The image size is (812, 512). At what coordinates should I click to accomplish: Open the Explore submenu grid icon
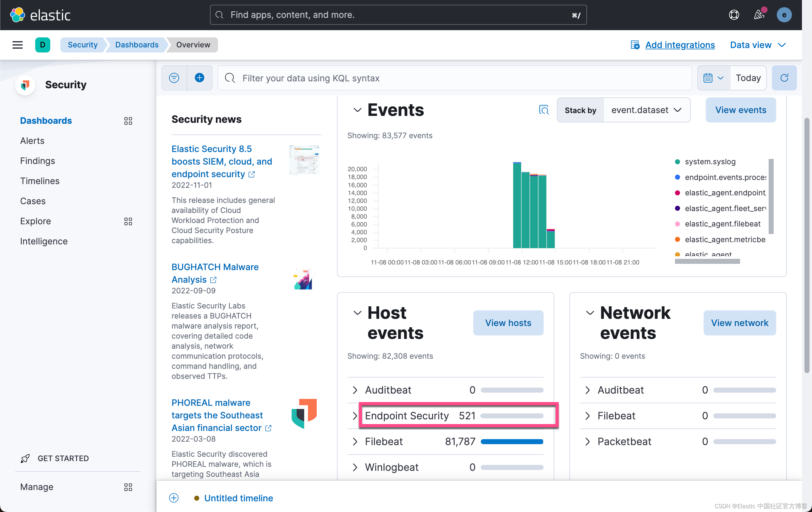click(x=128, y=221)
